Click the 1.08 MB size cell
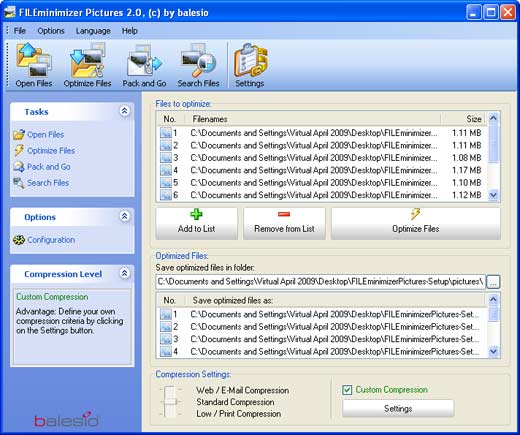Viewport: 520px width, 435px height. pos(466,158)
